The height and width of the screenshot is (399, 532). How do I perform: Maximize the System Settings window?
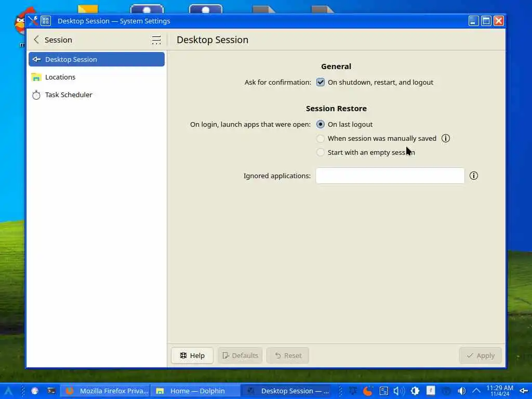tap(486, 21)
